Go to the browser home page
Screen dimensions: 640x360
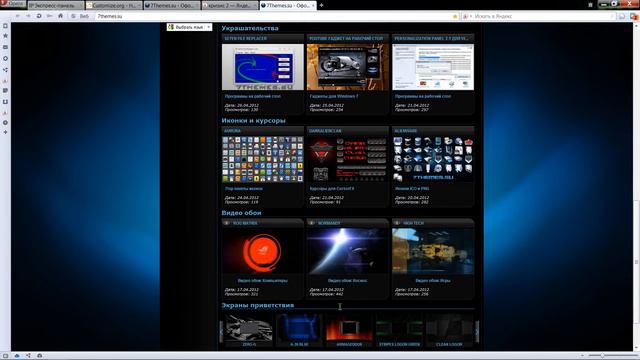pyautogui.click(x=60, y=16)
